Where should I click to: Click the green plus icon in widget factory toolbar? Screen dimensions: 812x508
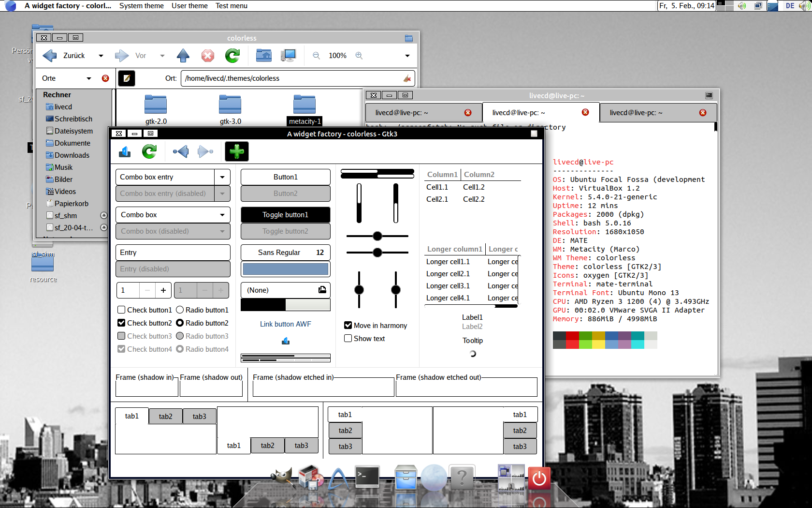point(236,151)
